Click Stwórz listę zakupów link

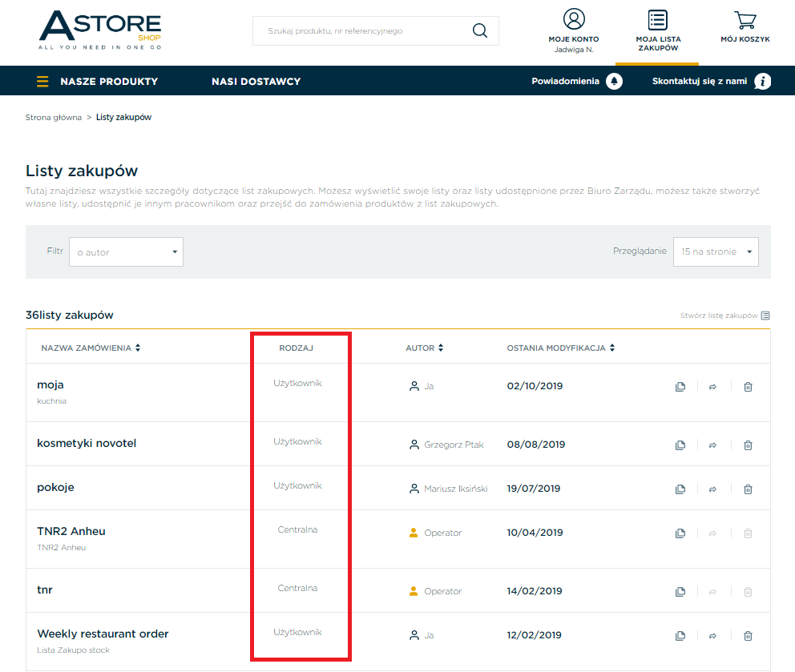(x=725, y=316)
